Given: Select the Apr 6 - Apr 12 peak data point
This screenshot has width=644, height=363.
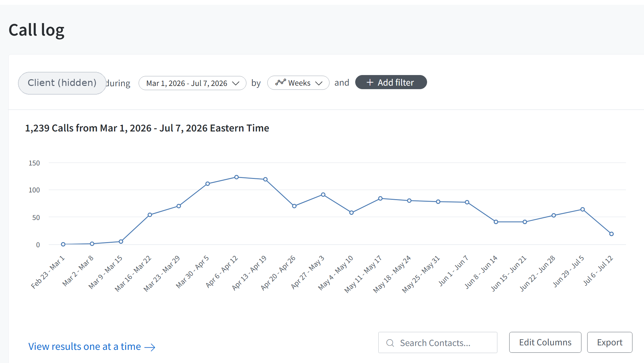Looking at the screenshot, I should (236, 177).
